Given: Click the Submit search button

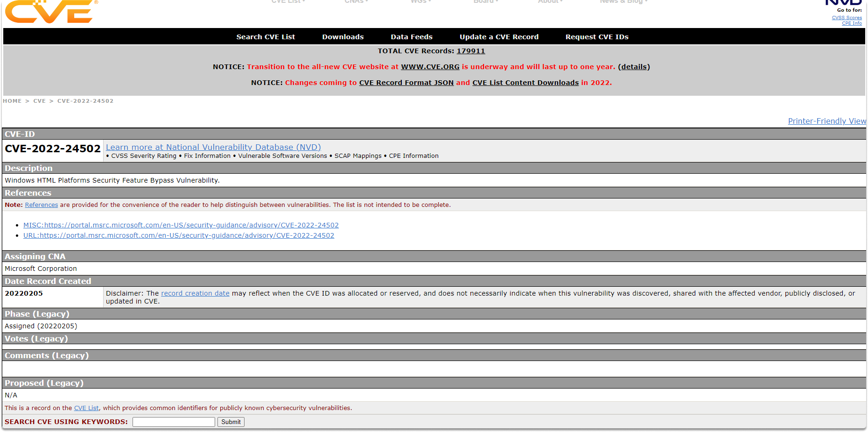Looking at the screenshot, I should coord(231,422).
